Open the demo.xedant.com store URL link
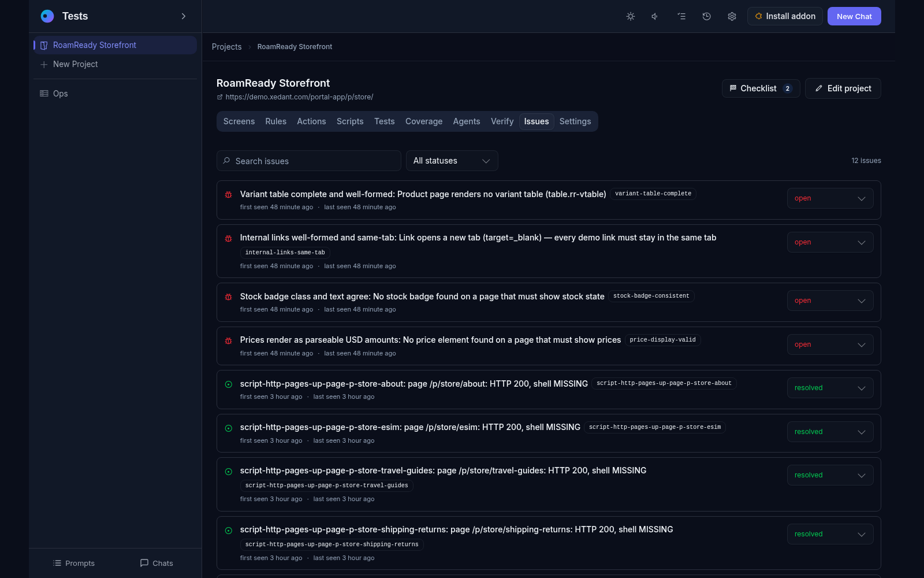This screenshot has height=578, width=924. [x=299, y=97]
